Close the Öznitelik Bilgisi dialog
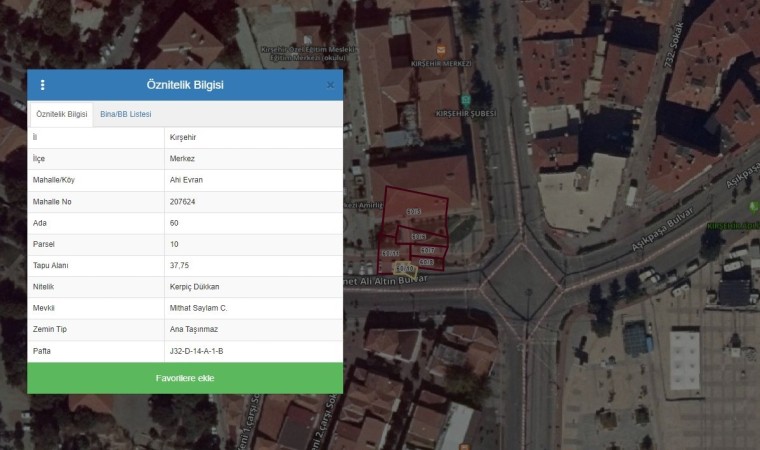The width and height of the screenshot is (760, 450). (x=330, y=85)
